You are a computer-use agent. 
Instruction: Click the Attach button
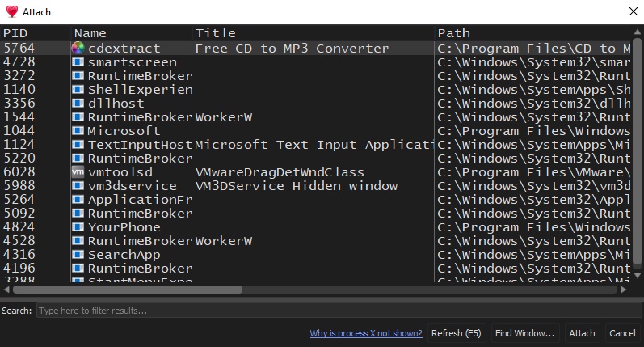tap(582, 333)
